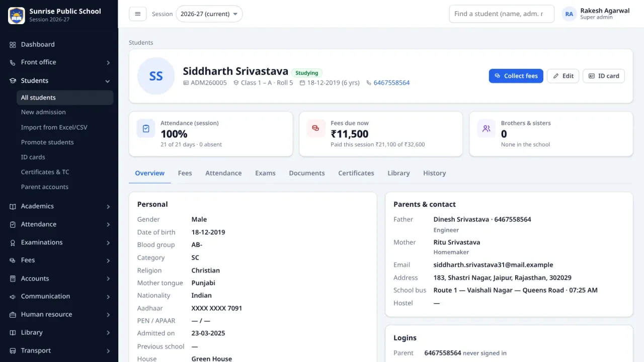
Task: Toggle the sidebar with hamburger menu button
Action: (138, 14)
